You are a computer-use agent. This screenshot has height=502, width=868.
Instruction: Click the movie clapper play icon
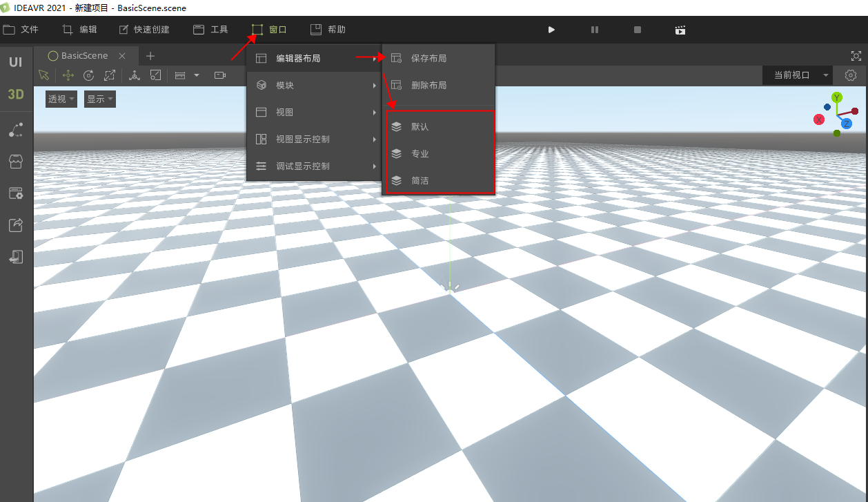click(680, 30)
